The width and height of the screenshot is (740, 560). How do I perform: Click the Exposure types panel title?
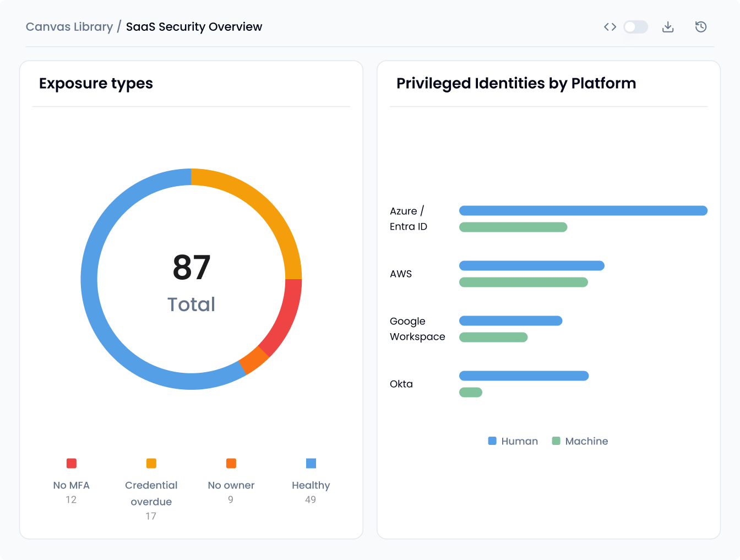(96, 84)
